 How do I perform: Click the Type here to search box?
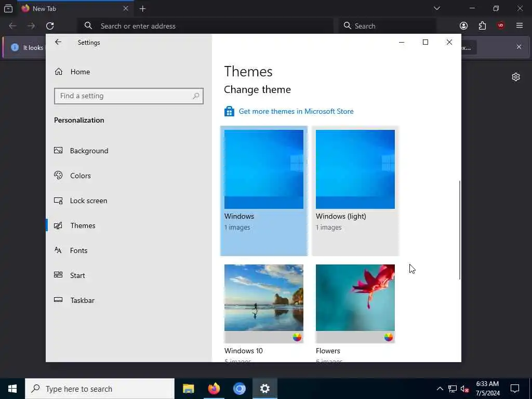point(100,389)
